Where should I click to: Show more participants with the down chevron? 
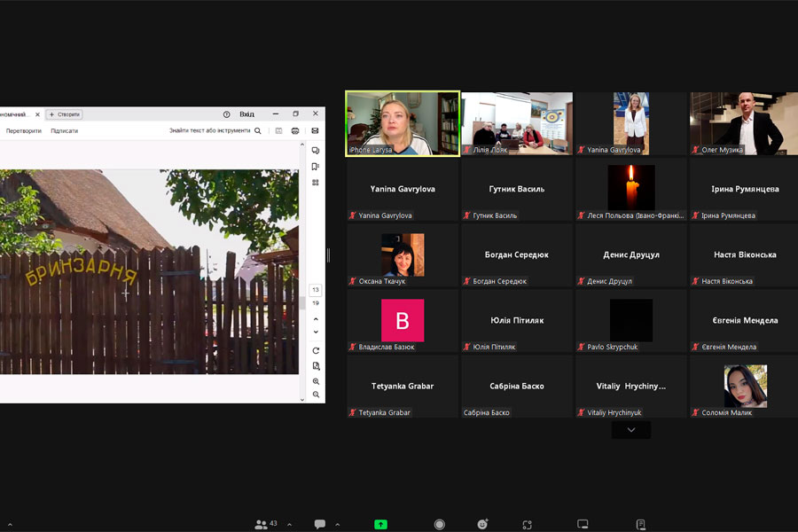click(630, 430)
